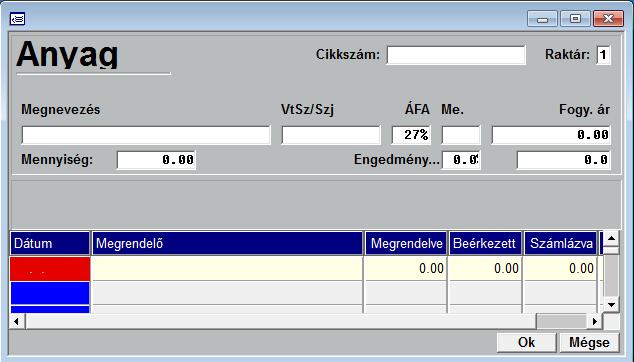Click into the Megnevezés text field
This screenshot has width=634, height=362.
(146, 135)
